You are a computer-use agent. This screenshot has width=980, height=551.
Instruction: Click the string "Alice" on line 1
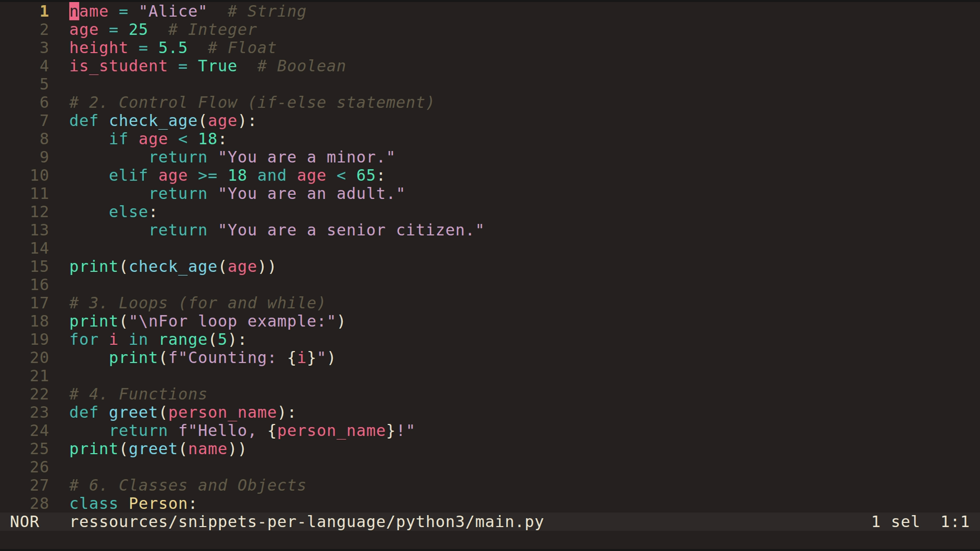[172, 11]
